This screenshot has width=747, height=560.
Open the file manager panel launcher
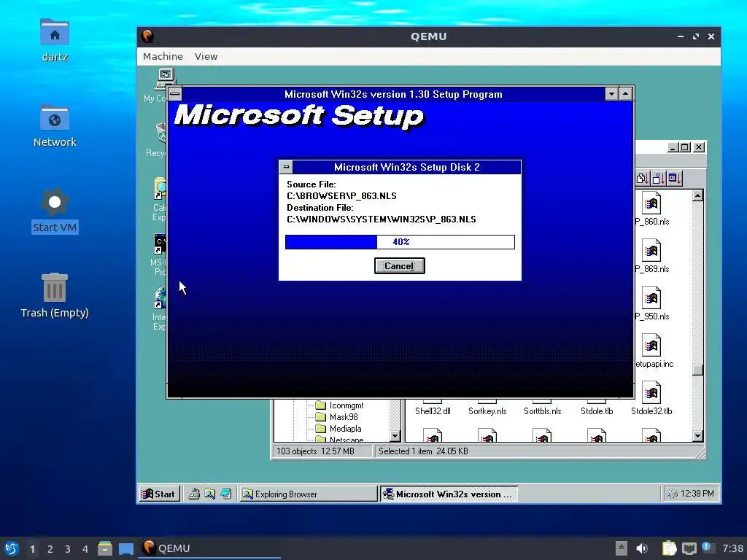point(105,548)
